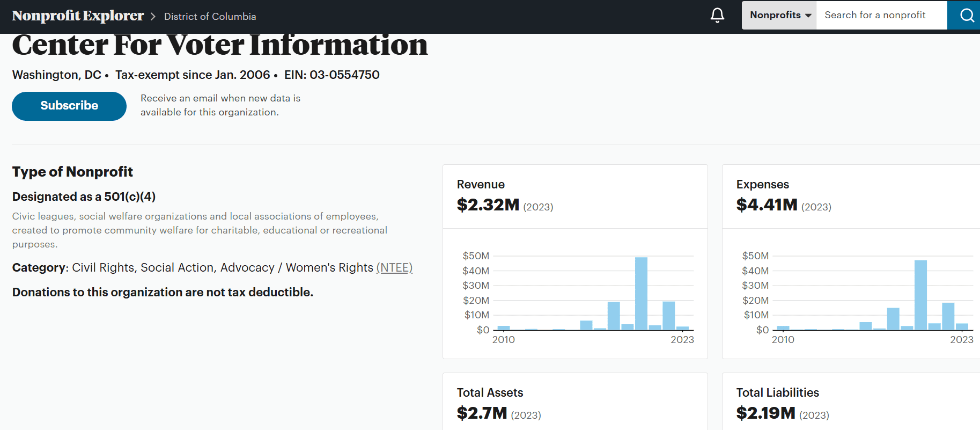
Task: Open the NTEE category link
Action: 394,267
